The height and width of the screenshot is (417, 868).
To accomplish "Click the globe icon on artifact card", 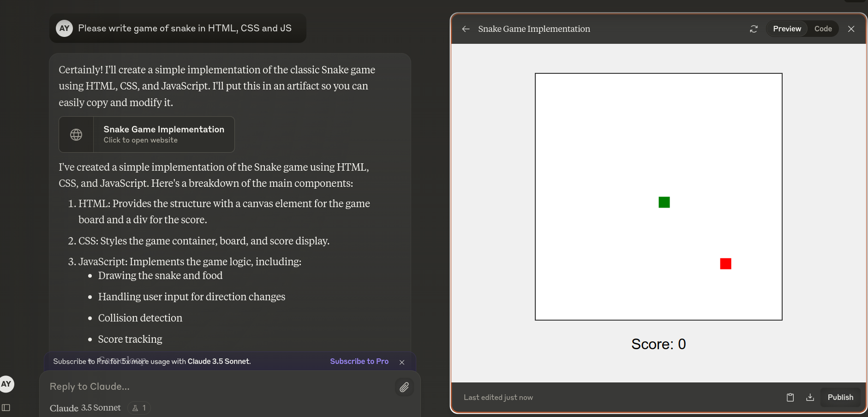I will click(x=76, y=134).
